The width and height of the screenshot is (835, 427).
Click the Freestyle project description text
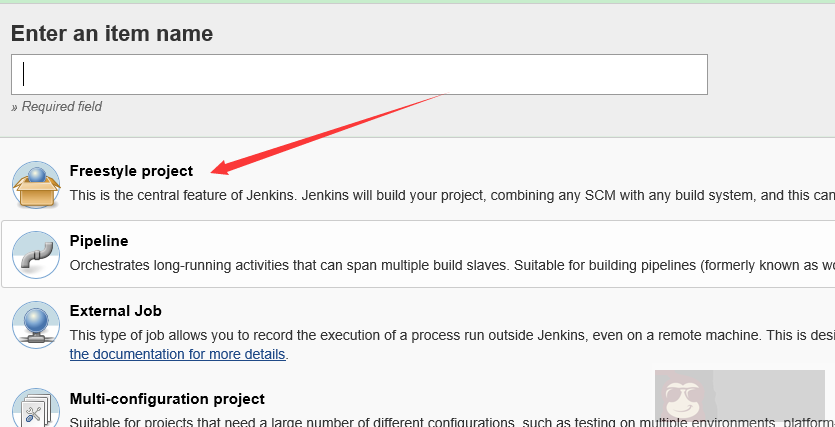coord(452,195)
